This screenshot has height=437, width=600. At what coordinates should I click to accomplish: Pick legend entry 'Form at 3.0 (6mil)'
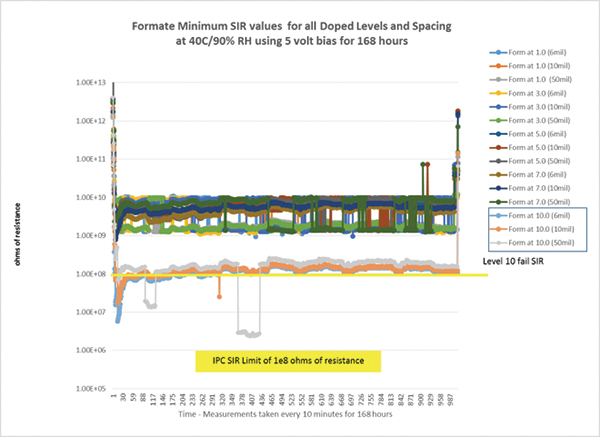tap(528, 93)
